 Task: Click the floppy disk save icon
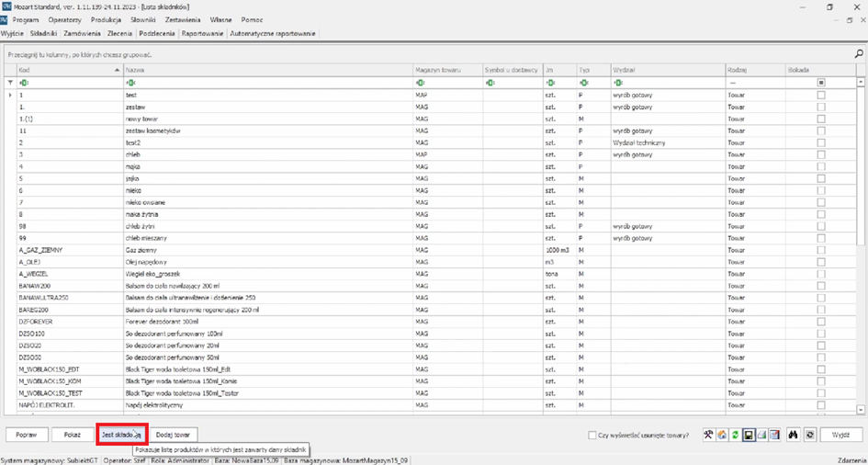[x=750, y=435]
